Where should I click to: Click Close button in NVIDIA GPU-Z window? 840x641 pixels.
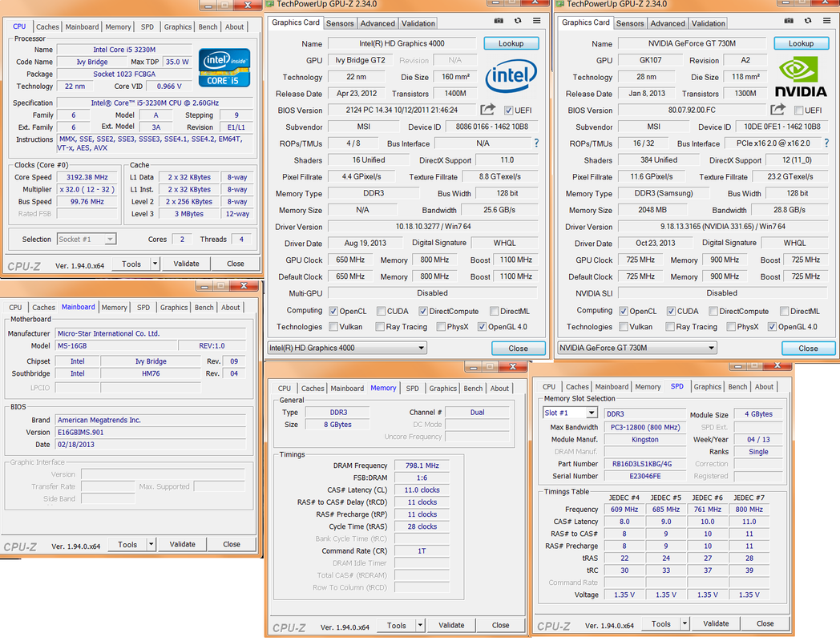click(808, 348)
